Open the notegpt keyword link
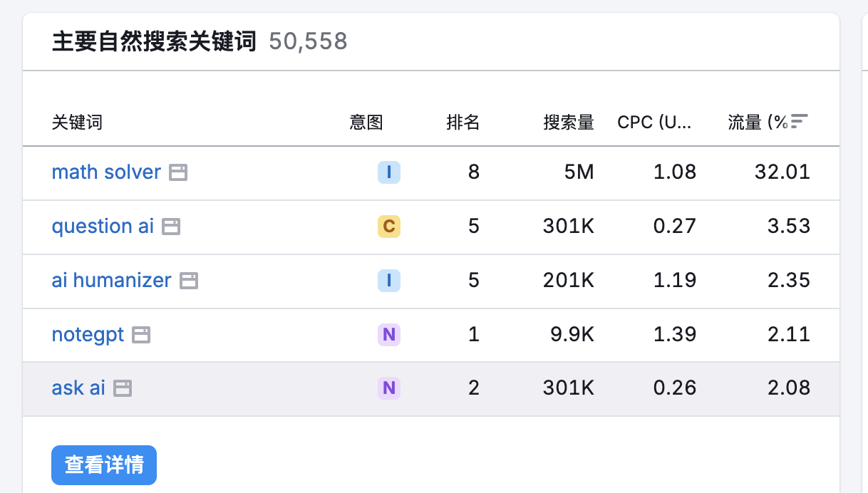 (88, 335)
